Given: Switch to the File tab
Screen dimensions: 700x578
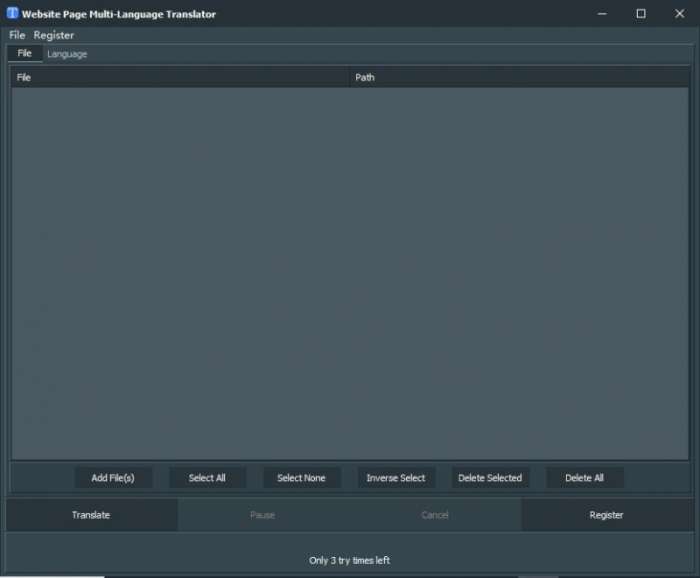Looking at the screenshot, I should (x=25, y=54).
